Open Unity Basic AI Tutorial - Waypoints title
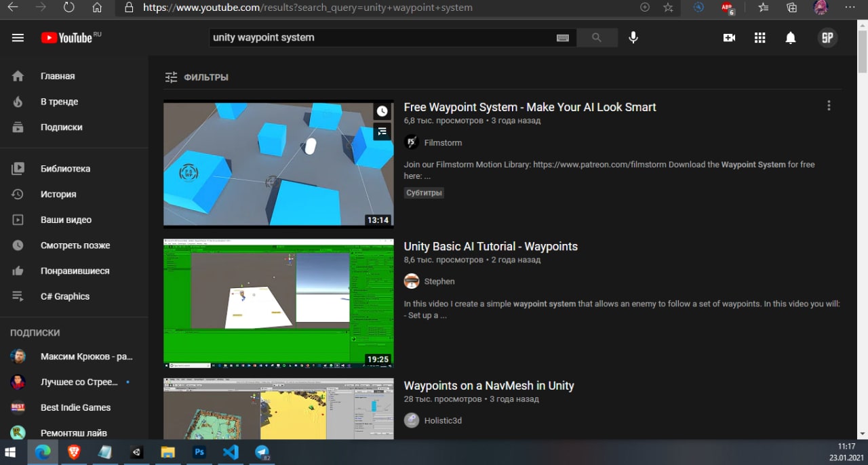 click(x=490, y=246)
